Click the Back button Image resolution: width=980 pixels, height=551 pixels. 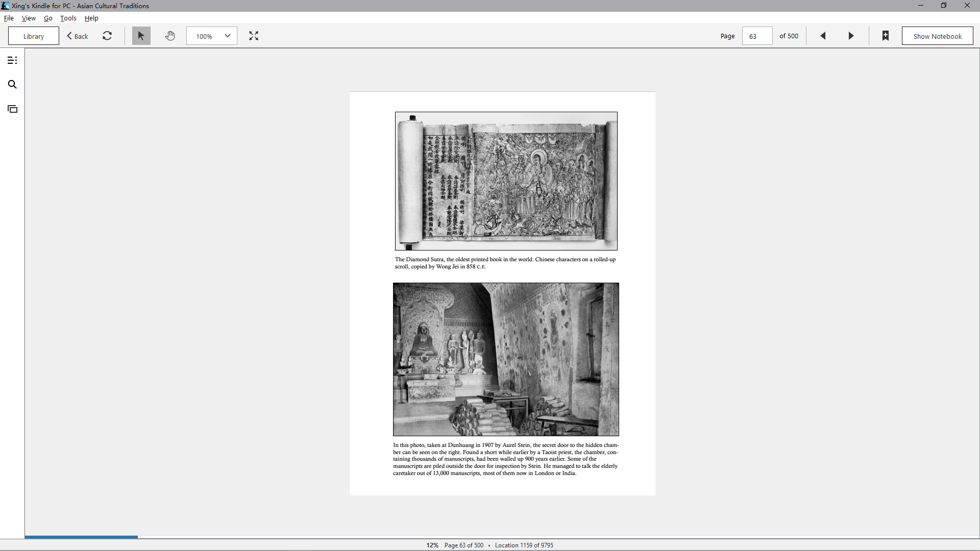tap(78, 36)
